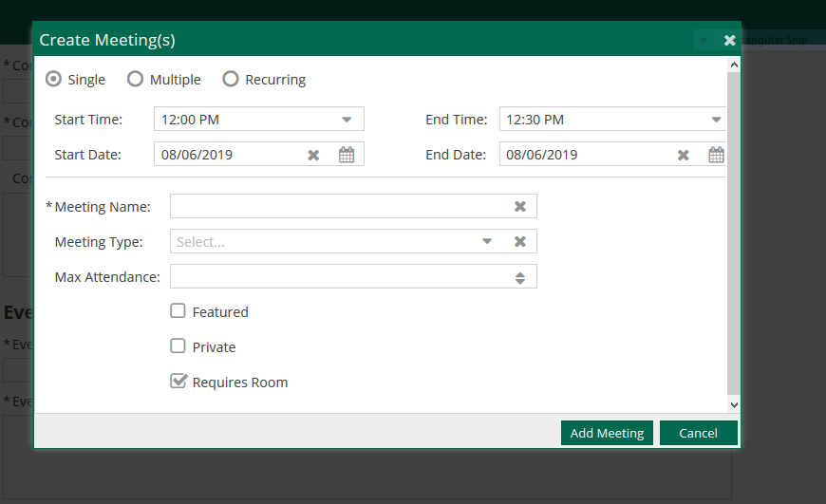Clear the Start Date field value
This screenshot has width=826, height=504.
pyautogui.click(x=313, y=155)
